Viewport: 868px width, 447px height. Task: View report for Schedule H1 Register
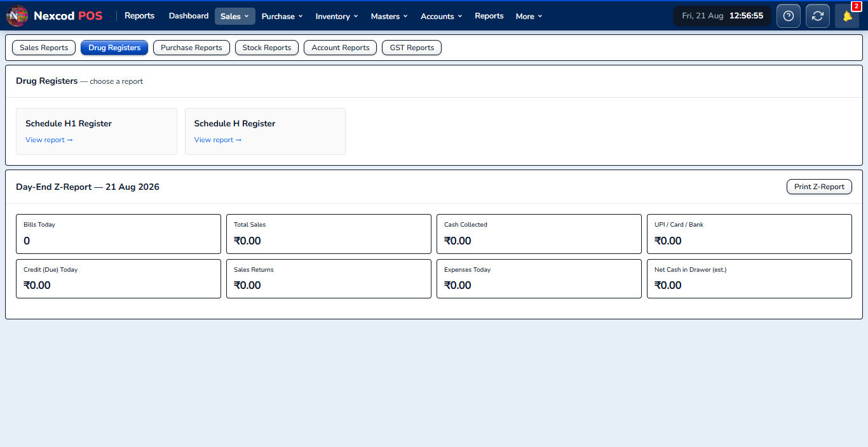coord(49,140)
